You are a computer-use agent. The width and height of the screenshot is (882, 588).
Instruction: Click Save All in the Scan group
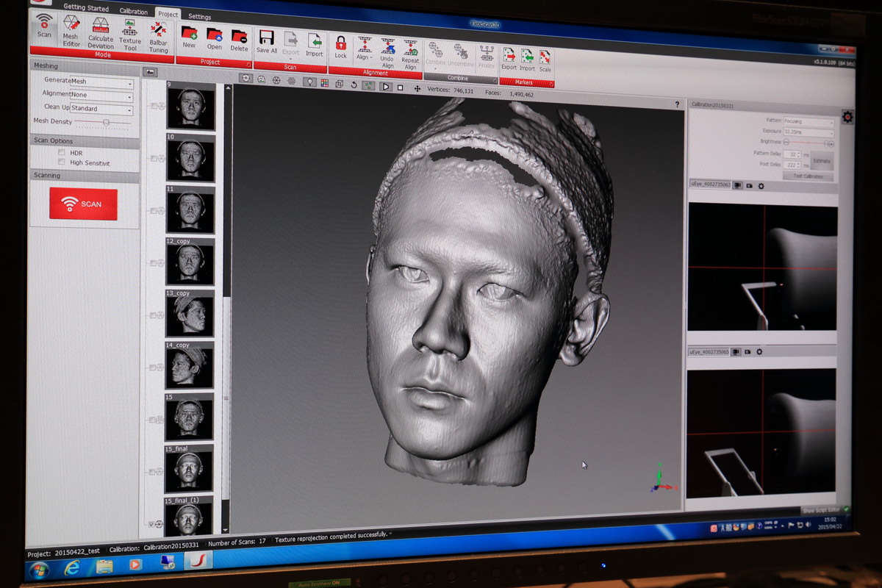[x=267, y=41]
